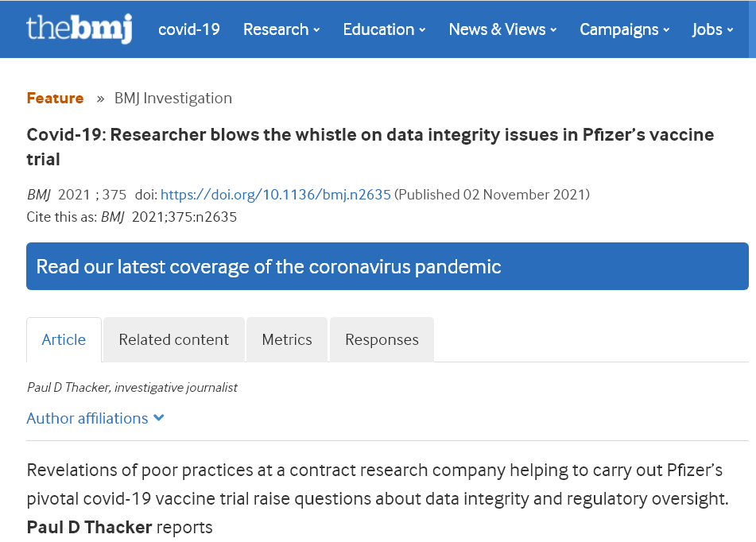Select the covid-19 navigation menu item
The width and height of the screenshot is (756, 542).
click(188, 29)
